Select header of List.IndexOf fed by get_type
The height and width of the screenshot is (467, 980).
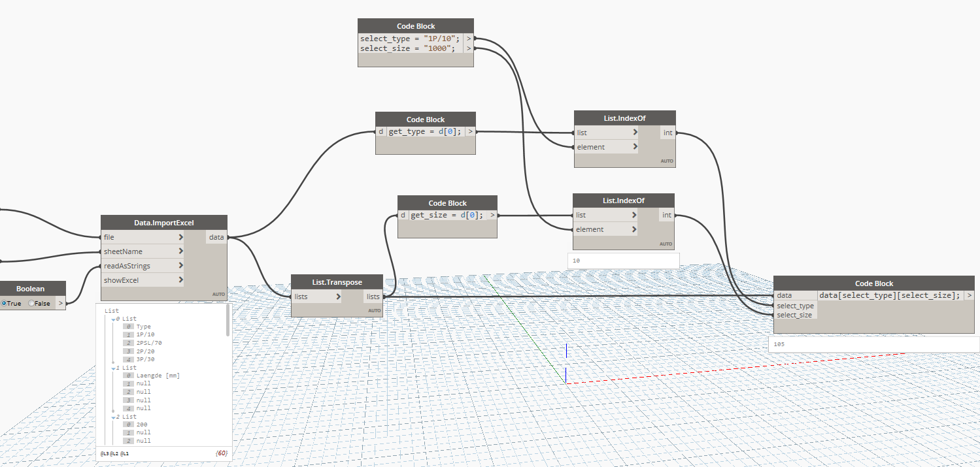tap(625, 118)
